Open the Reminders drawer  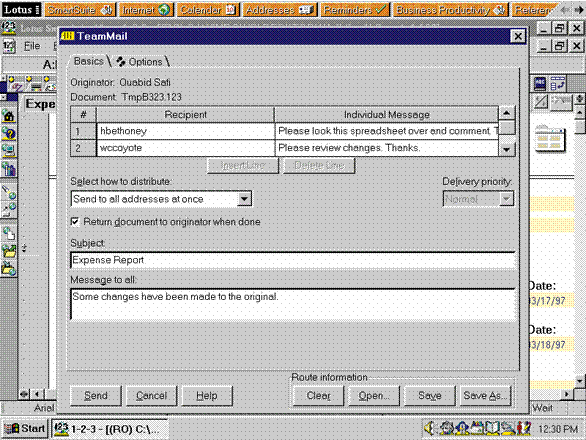pos(354,10)
